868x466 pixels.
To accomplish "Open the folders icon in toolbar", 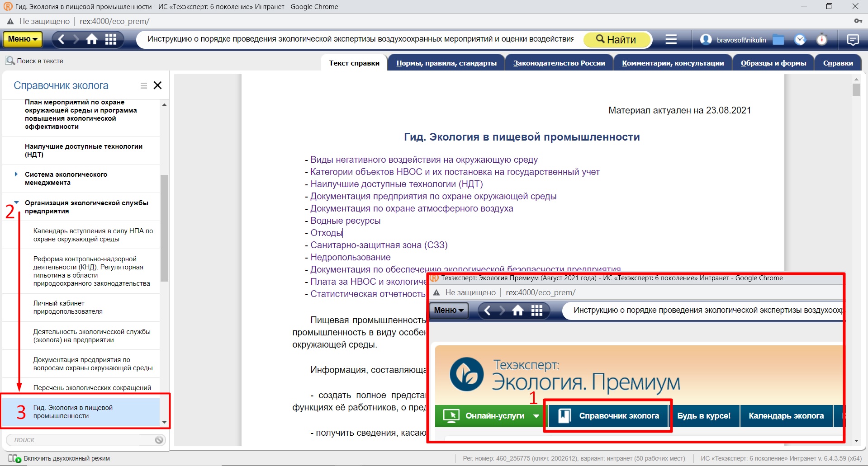I will pyautogui.click(x=778, y=40).
